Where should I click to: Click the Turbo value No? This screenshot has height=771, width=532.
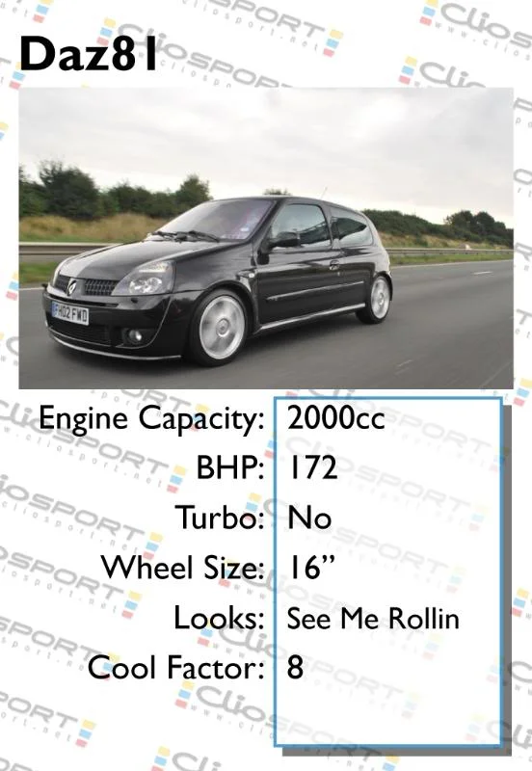[309, 518]
